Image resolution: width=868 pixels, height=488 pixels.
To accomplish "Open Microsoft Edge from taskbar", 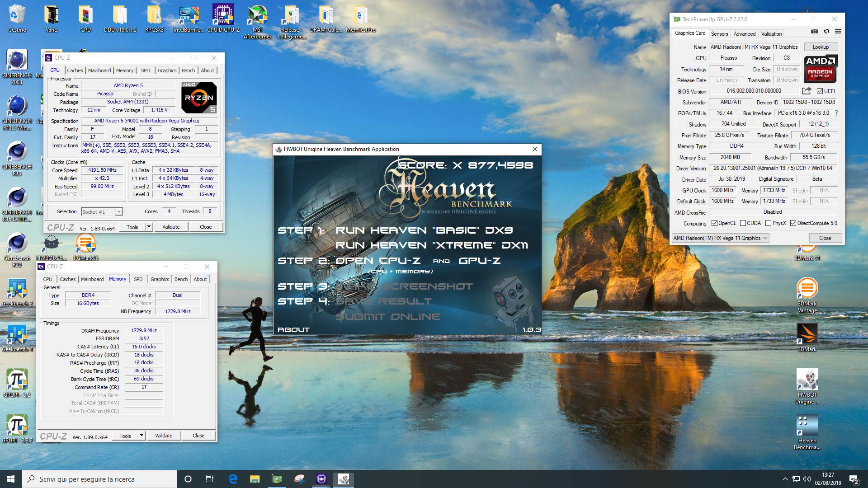I will point(233,479).
